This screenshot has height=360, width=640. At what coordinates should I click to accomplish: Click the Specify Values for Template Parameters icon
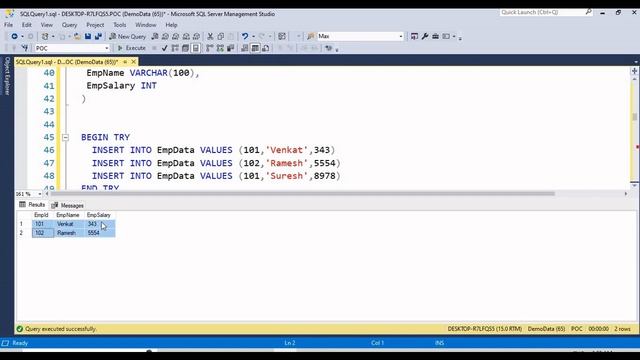329,48
